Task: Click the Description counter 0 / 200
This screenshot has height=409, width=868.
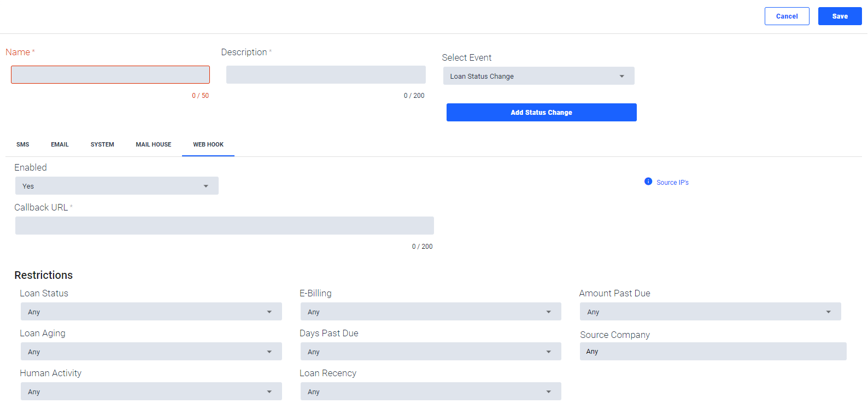Action: [x=414, y=96]
